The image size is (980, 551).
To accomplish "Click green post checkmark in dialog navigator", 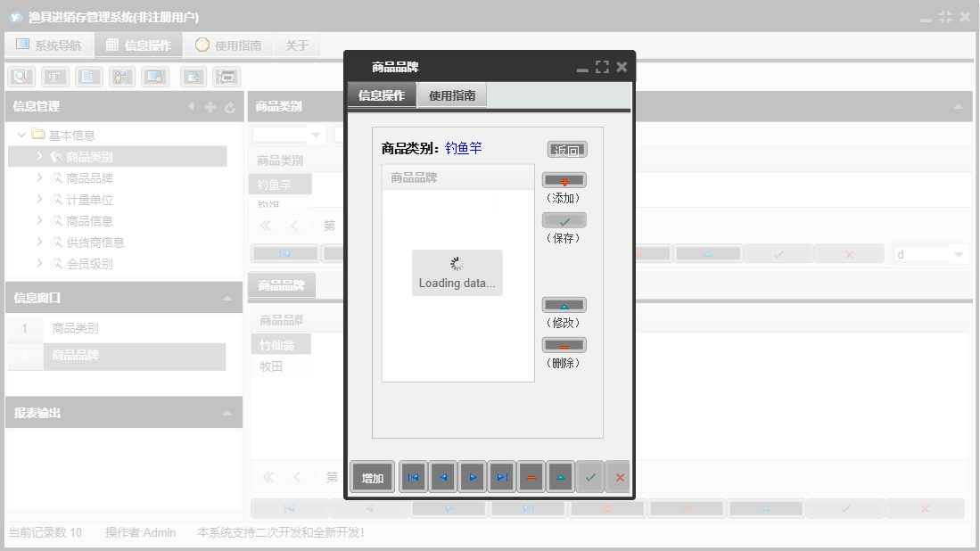I will [590, 477].
